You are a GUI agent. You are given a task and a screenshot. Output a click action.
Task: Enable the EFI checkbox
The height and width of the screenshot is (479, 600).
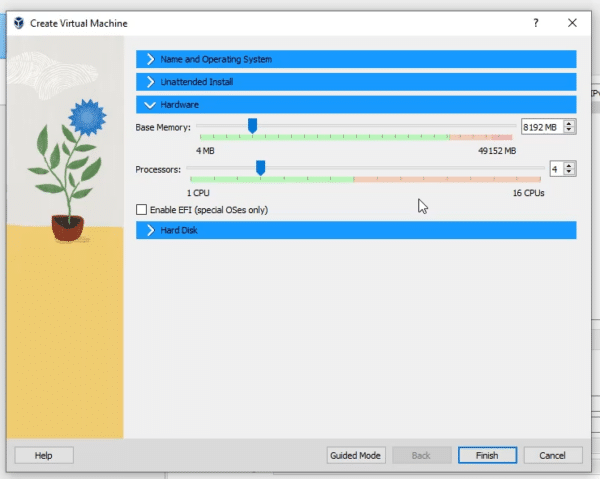141,210
